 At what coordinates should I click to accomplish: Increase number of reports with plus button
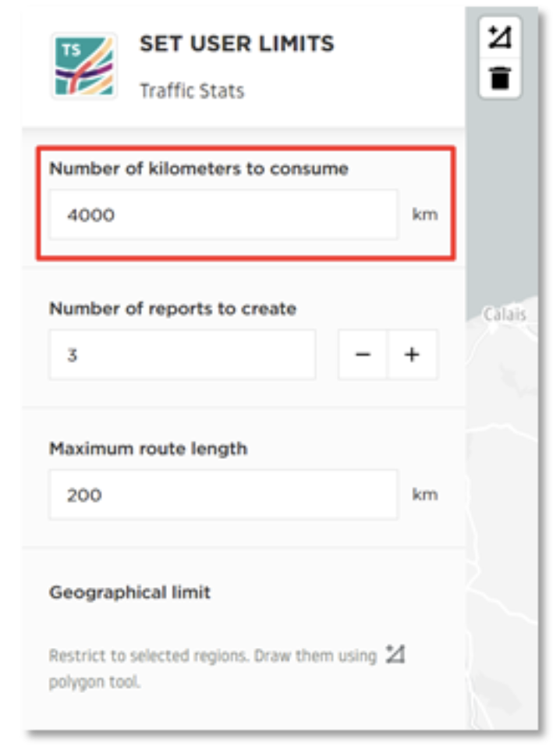coord(412,355)
